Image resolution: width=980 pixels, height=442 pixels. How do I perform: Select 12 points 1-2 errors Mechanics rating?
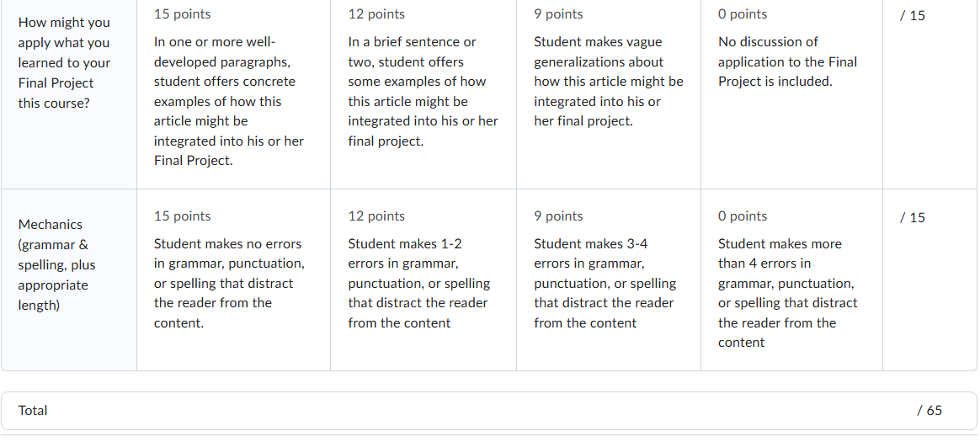423,280
